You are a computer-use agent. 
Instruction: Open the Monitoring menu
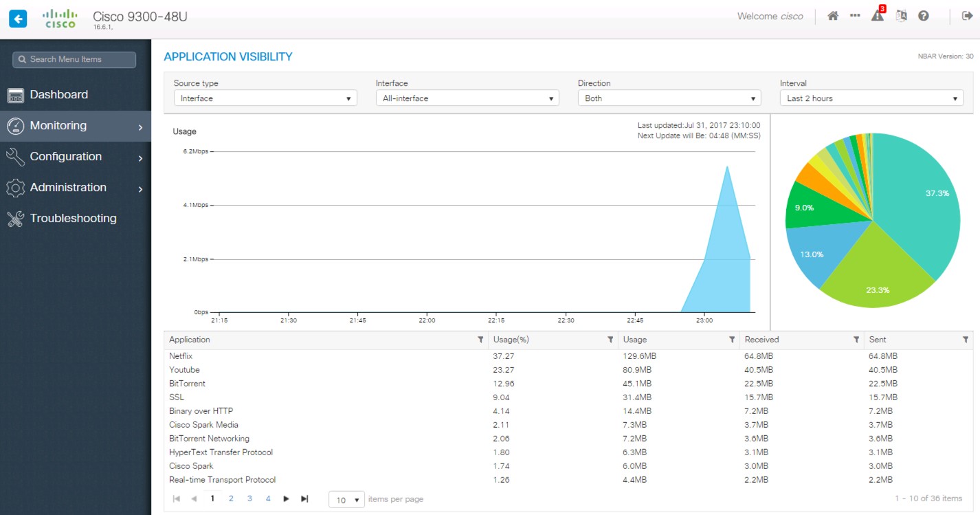76,126
